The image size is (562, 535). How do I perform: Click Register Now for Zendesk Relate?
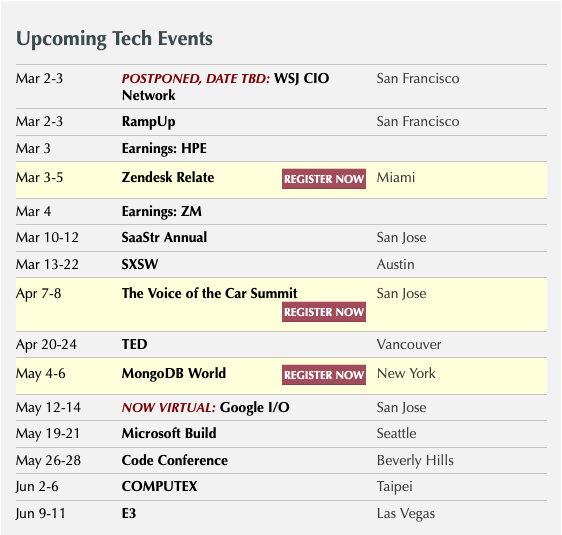click(324, 178)
